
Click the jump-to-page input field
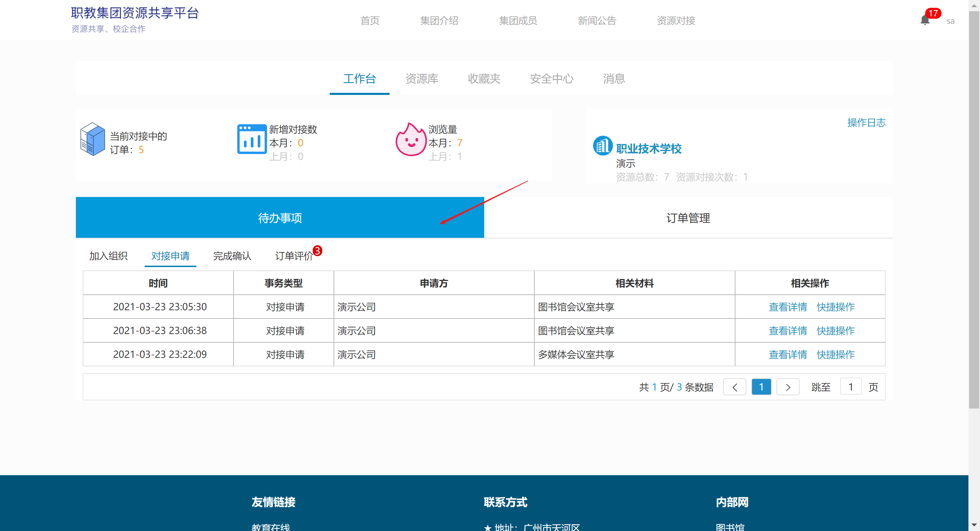[x=850, y=387]
